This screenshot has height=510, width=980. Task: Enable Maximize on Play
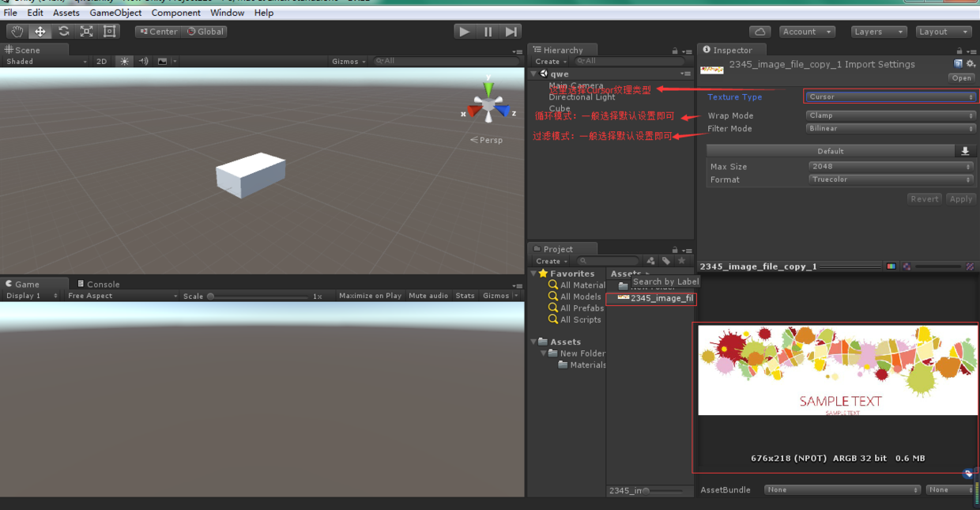(x=370, y=296)
